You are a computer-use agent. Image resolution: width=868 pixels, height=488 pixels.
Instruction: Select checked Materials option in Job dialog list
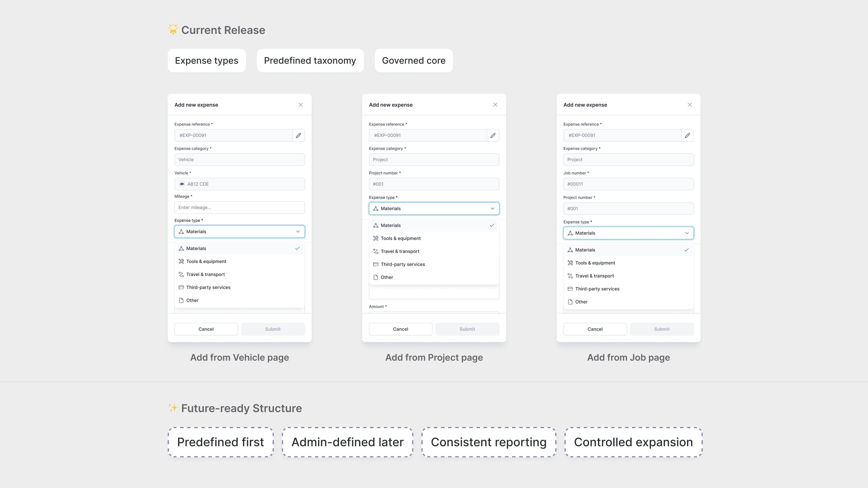tap(628, 250)
